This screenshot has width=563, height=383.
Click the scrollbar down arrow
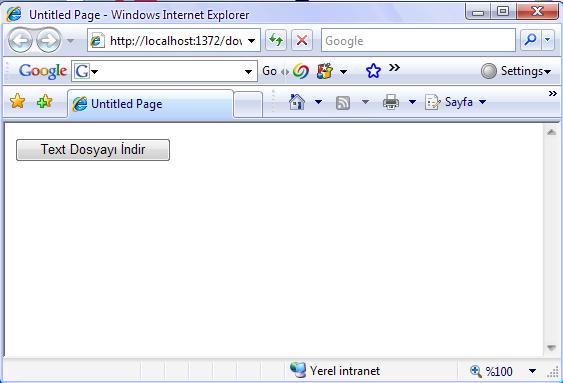[552, 347]
